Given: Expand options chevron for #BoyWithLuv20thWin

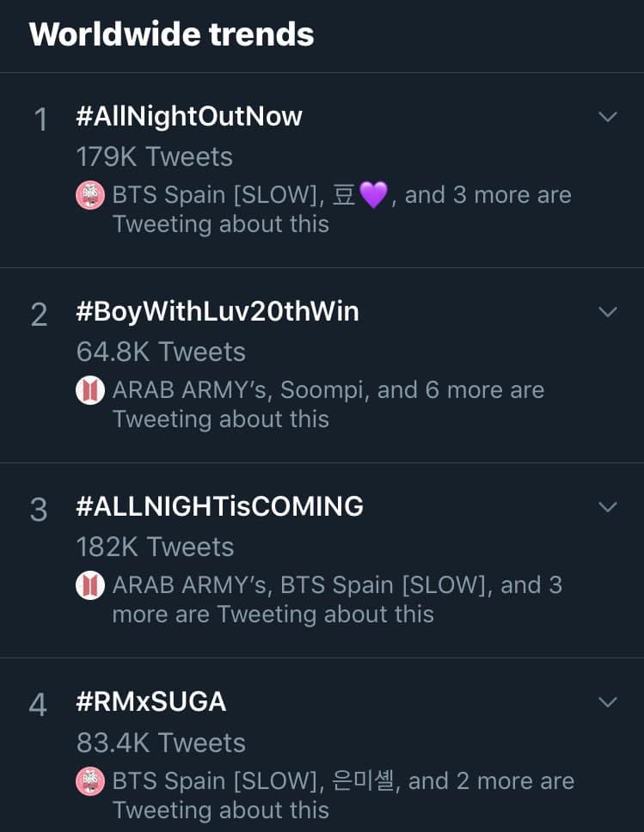Looking at the screenshot, I should click(x=608, y=312).
